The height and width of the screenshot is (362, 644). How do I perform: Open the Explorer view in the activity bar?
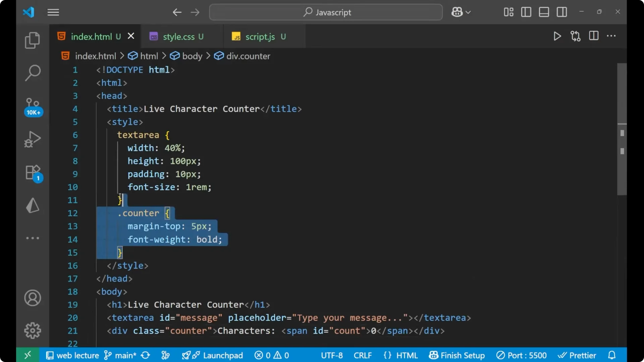32,40
